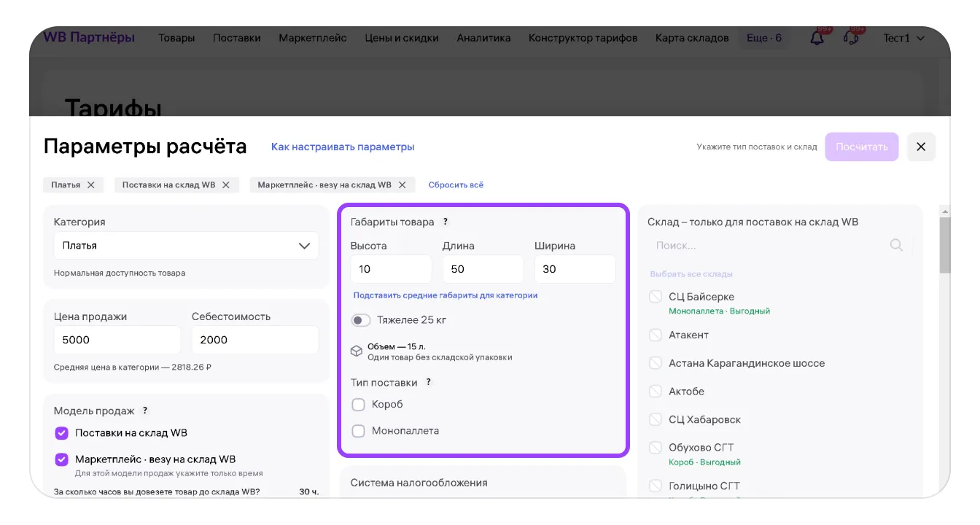Open Цены и скидки section

[402, 38]
